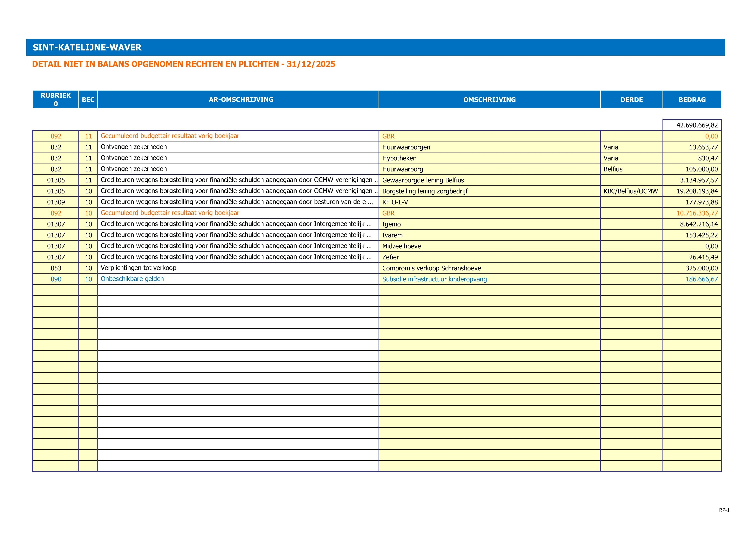Select the Huurwaarborgen description cell

pos(489,147)
